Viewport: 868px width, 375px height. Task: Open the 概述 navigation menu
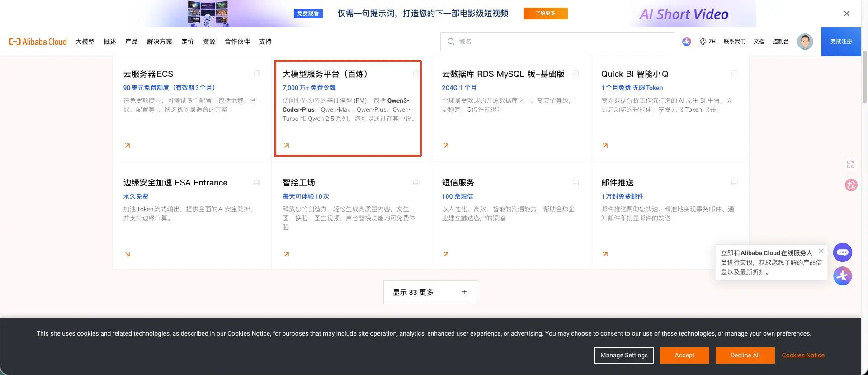(x=110, y=42)
